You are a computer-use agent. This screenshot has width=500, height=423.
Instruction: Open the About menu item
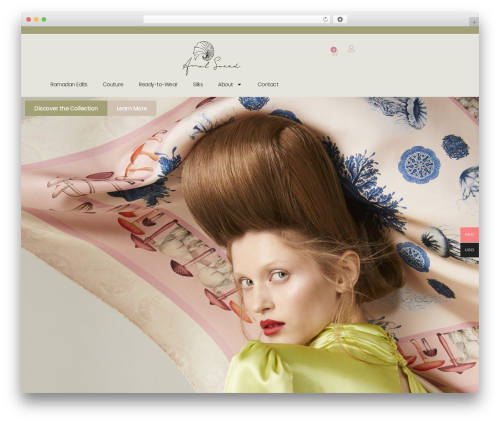click(225, 85)
